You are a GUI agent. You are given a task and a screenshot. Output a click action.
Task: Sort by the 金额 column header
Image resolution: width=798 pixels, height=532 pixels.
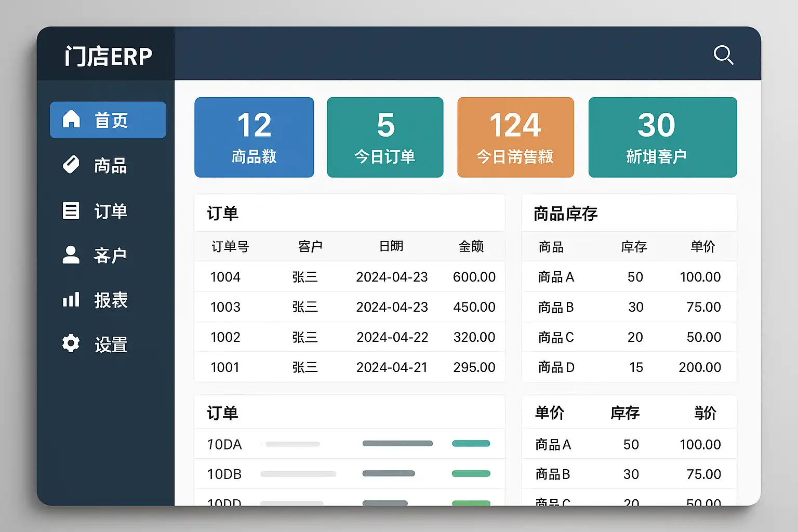point(471,246)
